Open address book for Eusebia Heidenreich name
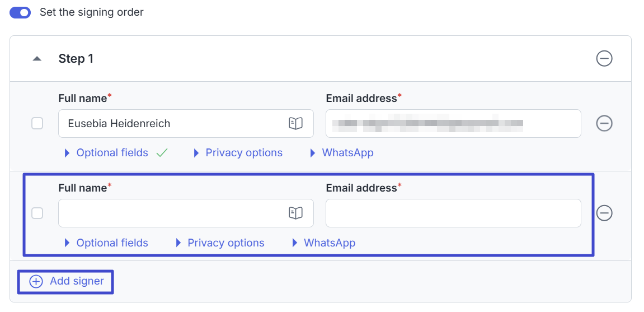The height and width of the screenshot is (312, 644). (x=295, y=123)
